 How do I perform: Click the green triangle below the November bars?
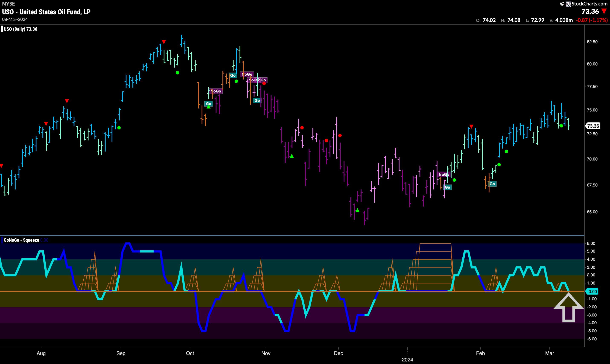(x=292, y=156)
